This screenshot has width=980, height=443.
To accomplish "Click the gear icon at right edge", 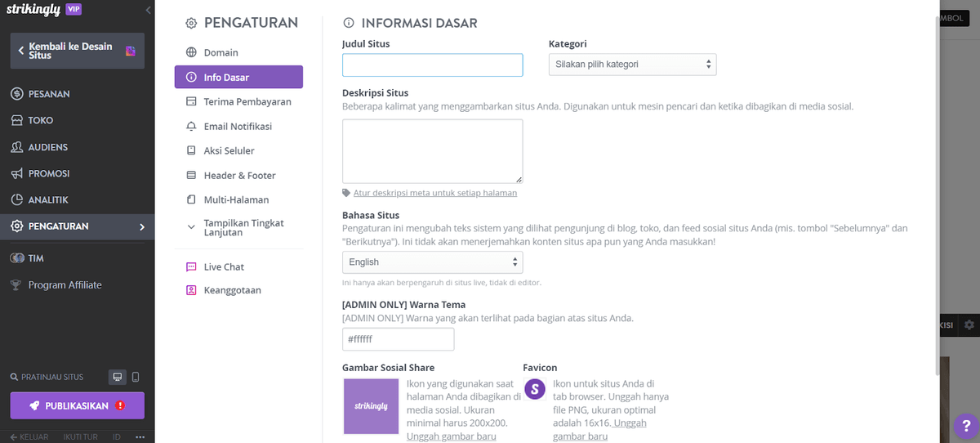I will coord(969,324).
